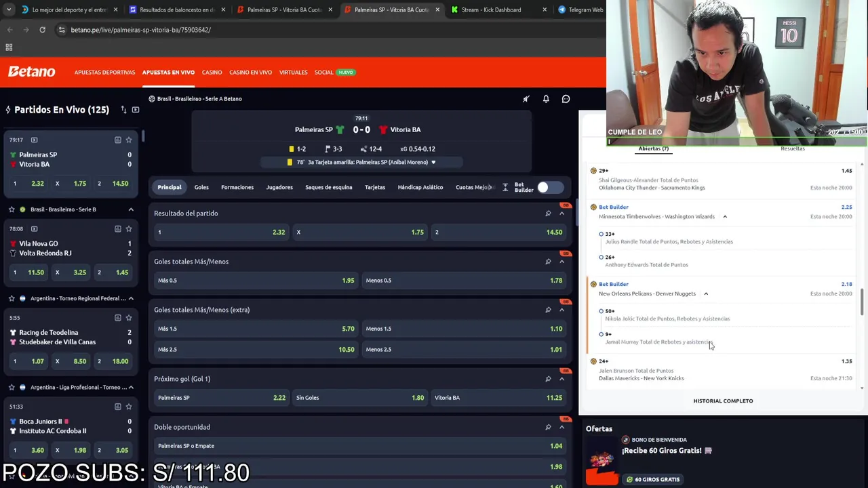Select Más 0.5 goals at 1.95
868x488 pixels.
[256, 281]
